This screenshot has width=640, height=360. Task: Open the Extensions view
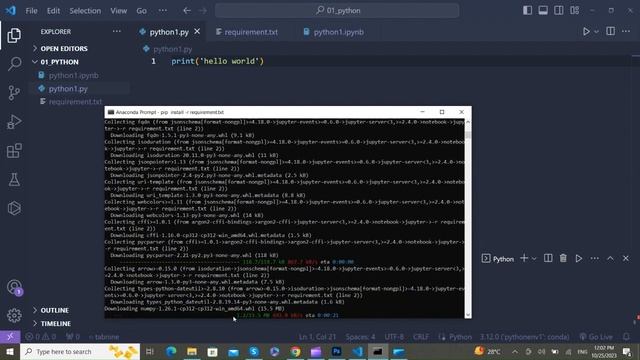(x=14, y=151)
